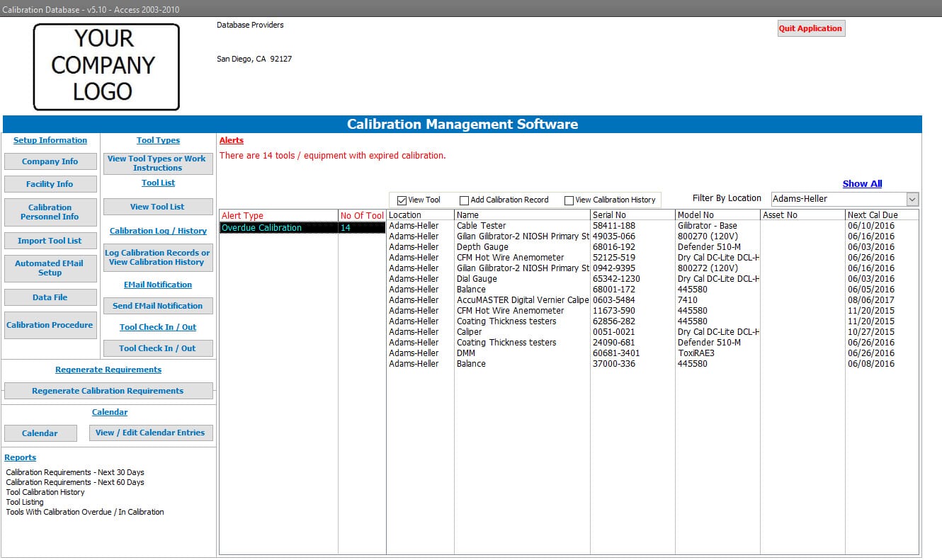942x560 pixels.
Task: Open Calibration Requirements - Next 30 Days report
Action: (x=75, y=472)
